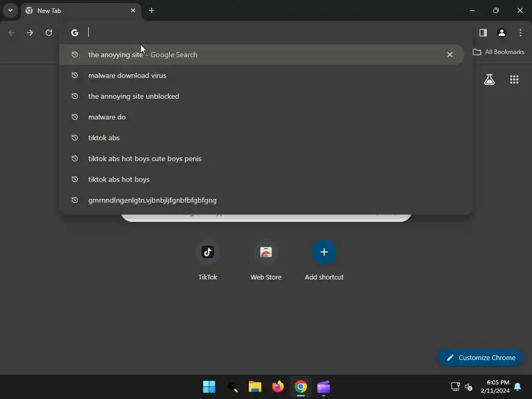Click history icon beside 'tiktok abs hot boys cute'
Screen dimensions: 532x399
click(x=75, y=158)
